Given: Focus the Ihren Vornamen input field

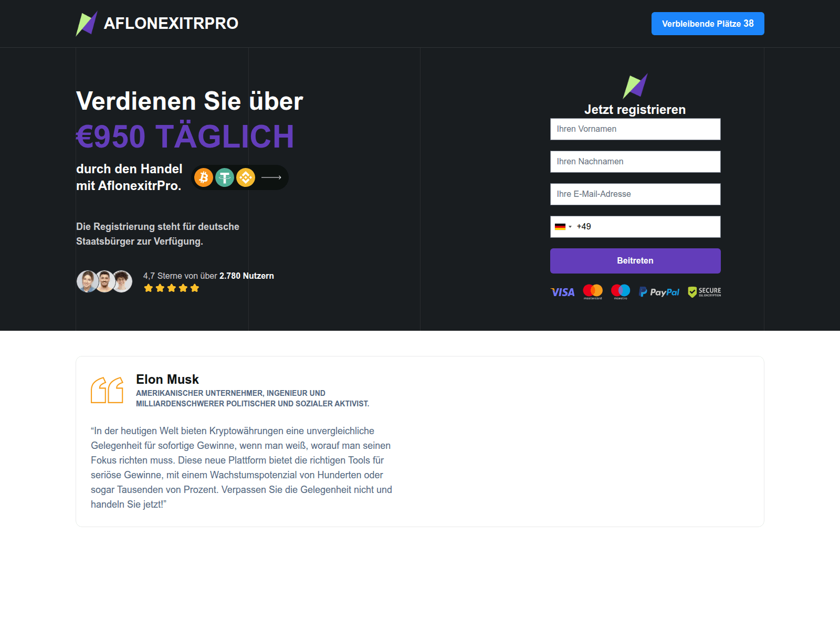Looking at the screenshot, I should [635, 129].
